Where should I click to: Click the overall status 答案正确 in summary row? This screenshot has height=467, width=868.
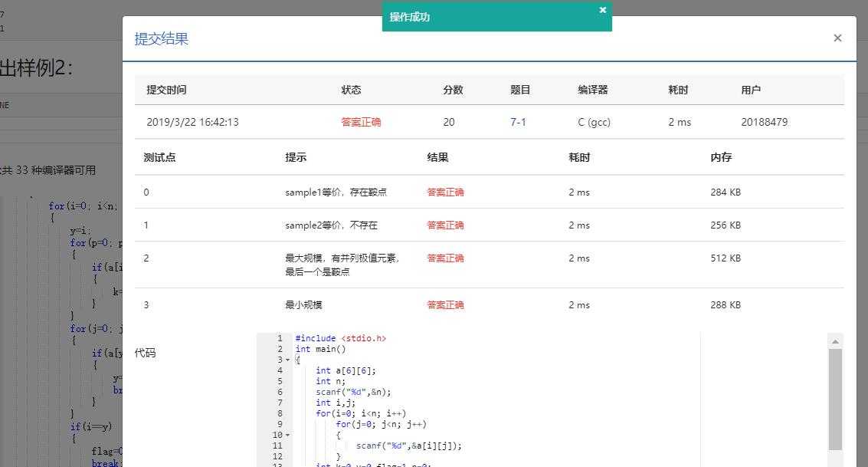(361, 122)
